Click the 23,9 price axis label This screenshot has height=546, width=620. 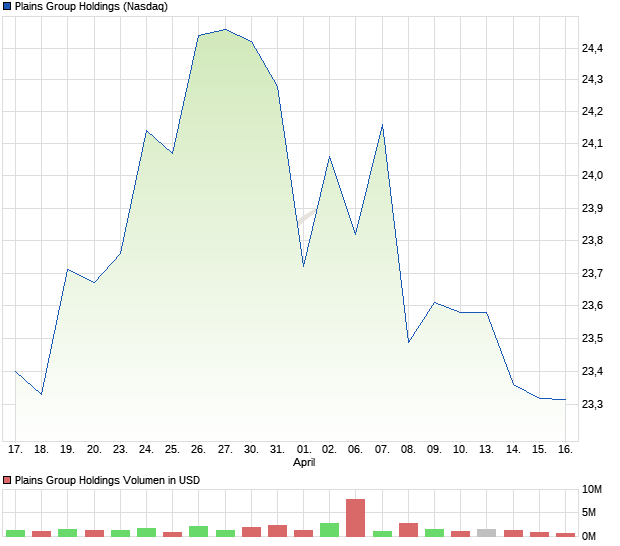592,208
